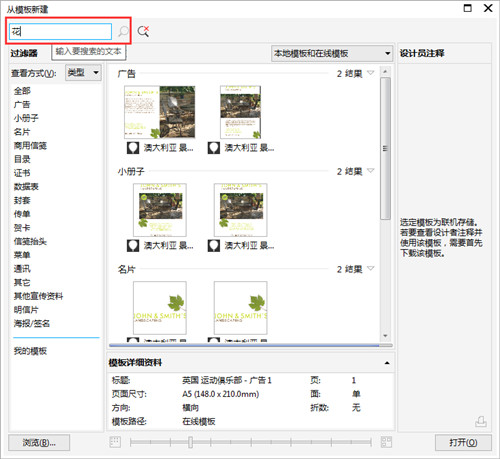
Task: Click the clear search icon
Action: [x=143, y=31]
